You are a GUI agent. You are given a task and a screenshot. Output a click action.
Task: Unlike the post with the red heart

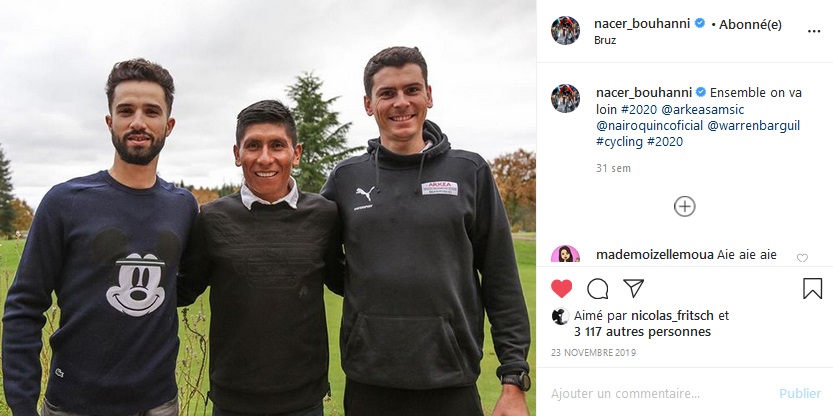pyautogui.click(x=561, y=288)
